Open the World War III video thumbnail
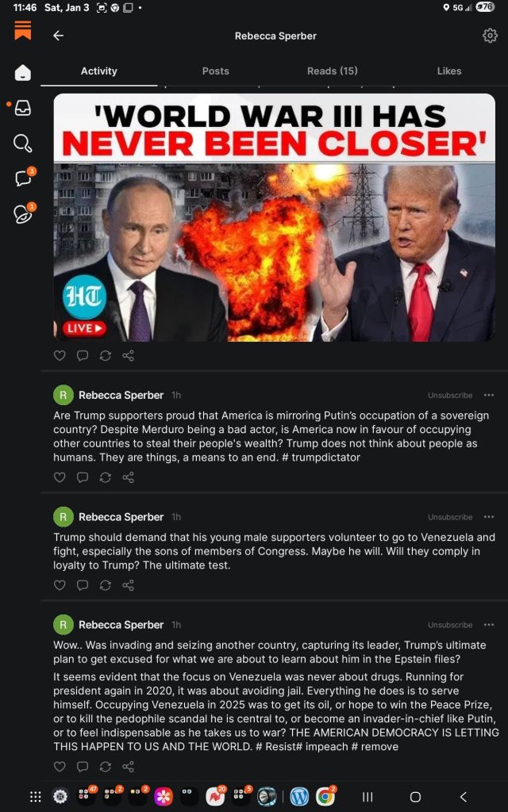This screenshot has width=508, height=812. coord(274,217)
